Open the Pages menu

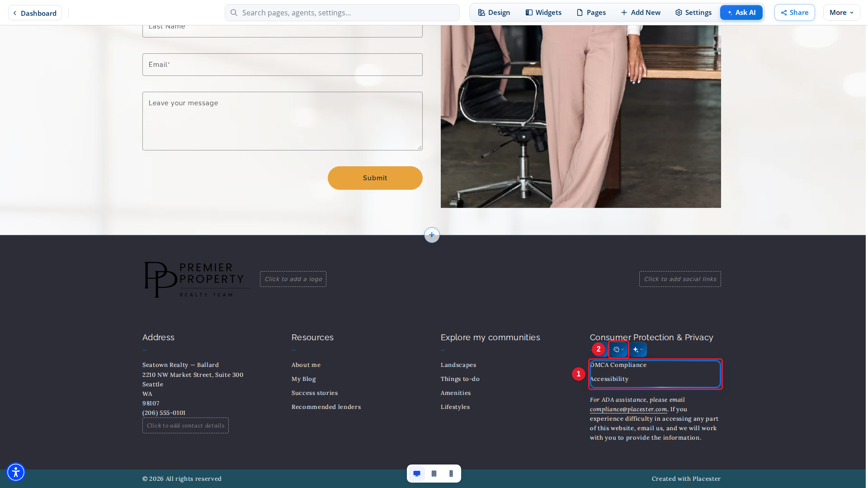tap(591, 13)
